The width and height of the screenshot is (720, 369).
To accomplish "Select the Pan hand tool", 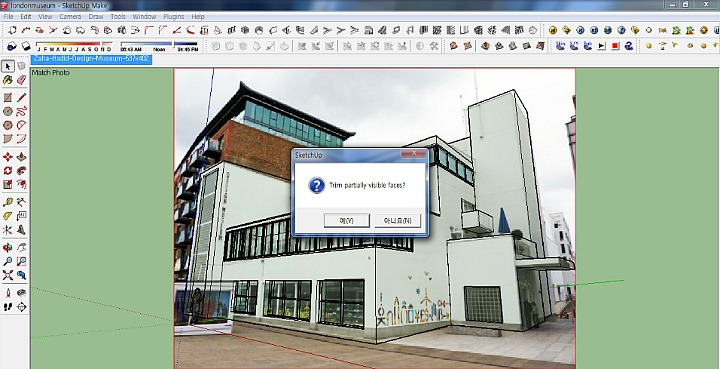I will 21,248.
